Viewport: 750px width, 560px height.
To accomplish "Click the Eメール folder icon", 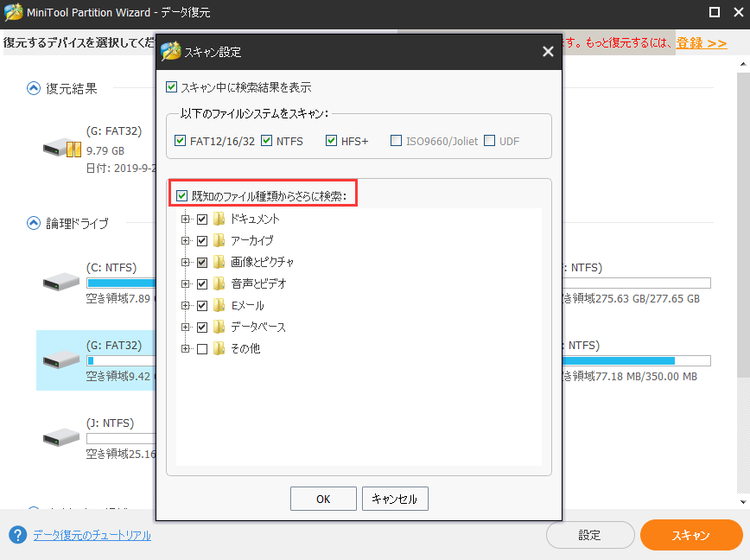I will click(x=219, y=305).
